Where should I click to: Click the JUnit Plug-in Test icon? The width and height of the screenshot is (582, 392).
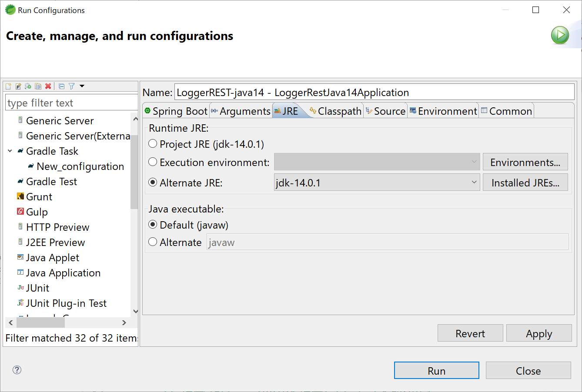20,303
